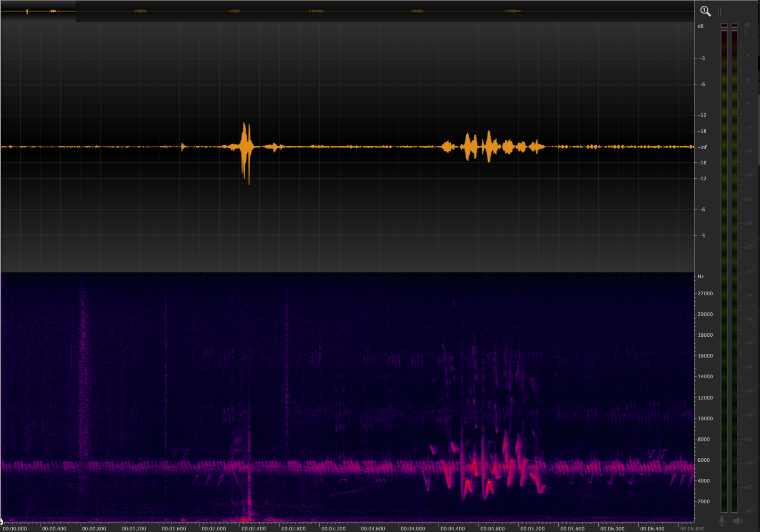Click the Hz label on the frequency ruler
The height and width of the screenshot is (532, 760).
click(701, 276)
